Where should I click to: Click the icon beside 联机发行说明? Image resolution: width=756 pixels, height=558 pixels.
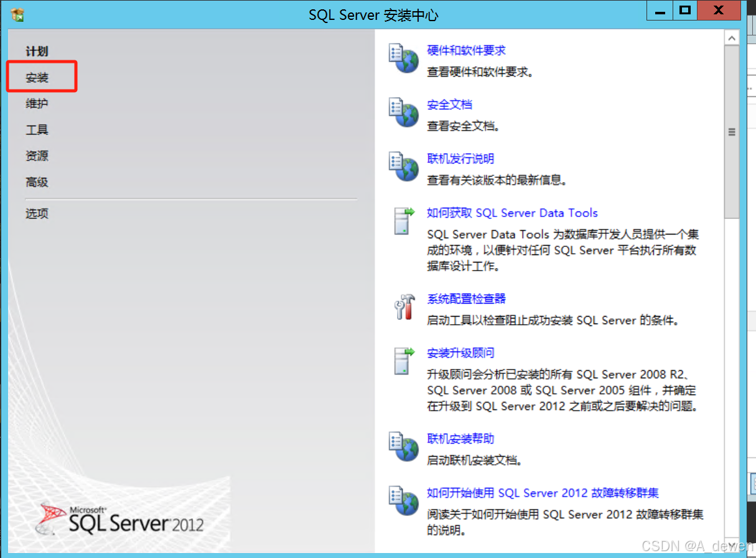click(404, 166)
